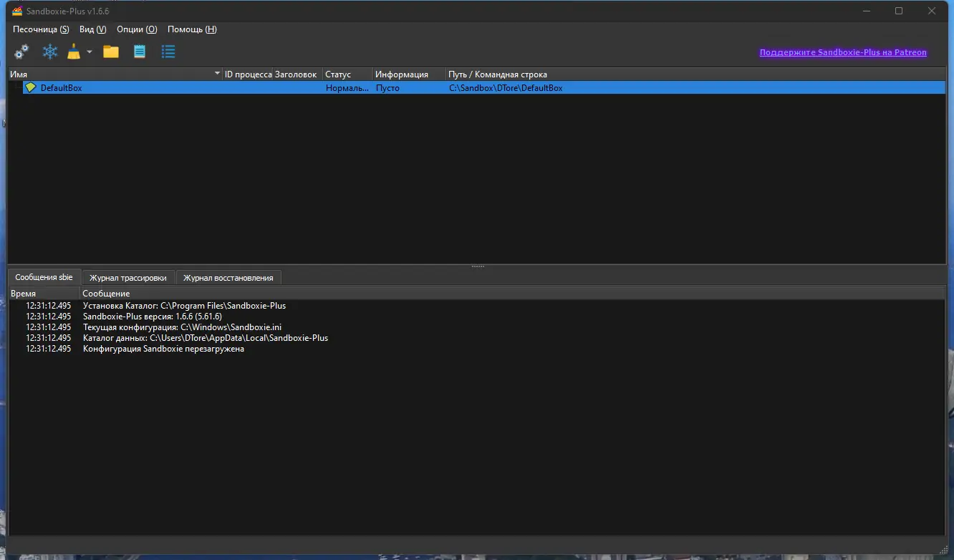Viewport: 954px width, 560px height.
Task: Click the broom cleanup icon
Action: tap(74, 52)
